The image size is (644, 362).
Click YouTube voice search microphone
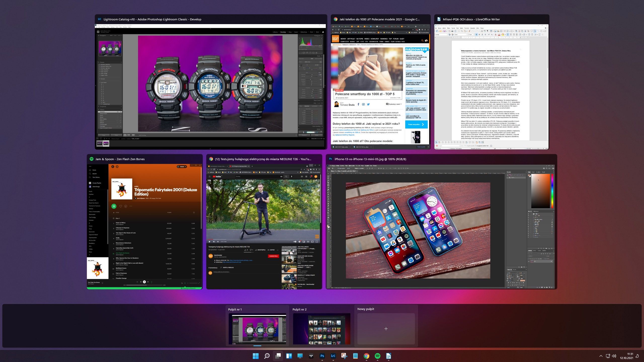tap(292, 176)
